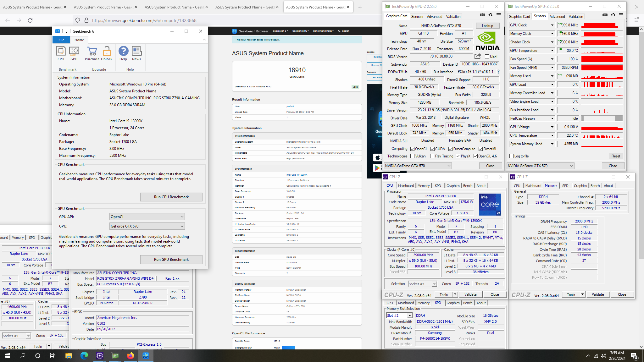Open Mainboard tab in CPU-Z CPU window
The height and width of the screenshot is (362, 644).
[x=406, y=186]
